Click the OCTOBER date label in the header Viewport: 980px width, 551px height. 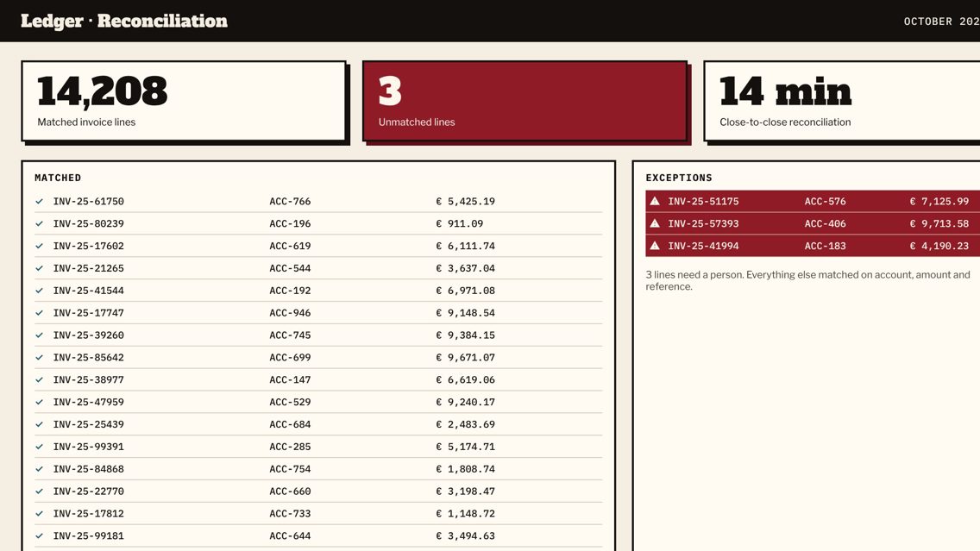point(941,22)
